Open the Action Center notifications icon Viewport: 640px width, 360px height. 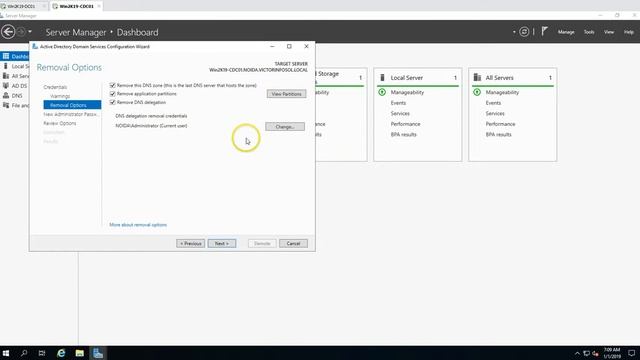coord(631,353)
